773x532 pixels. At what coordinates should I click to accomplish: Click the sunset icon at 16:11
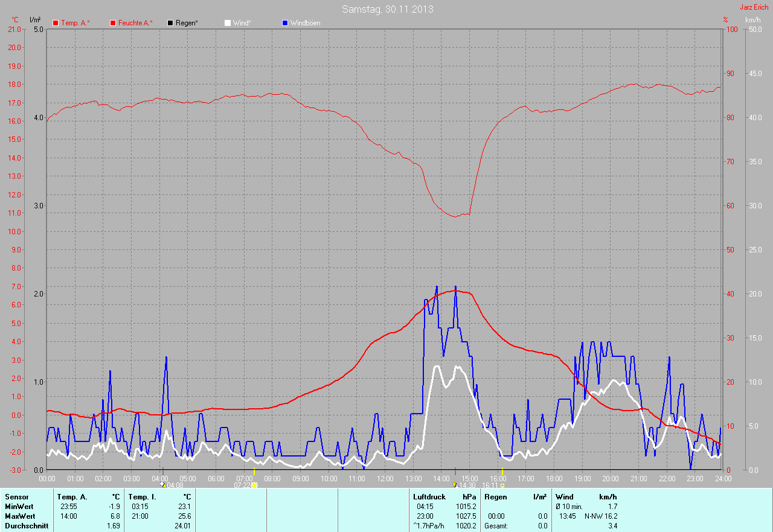tap(502, 485)
